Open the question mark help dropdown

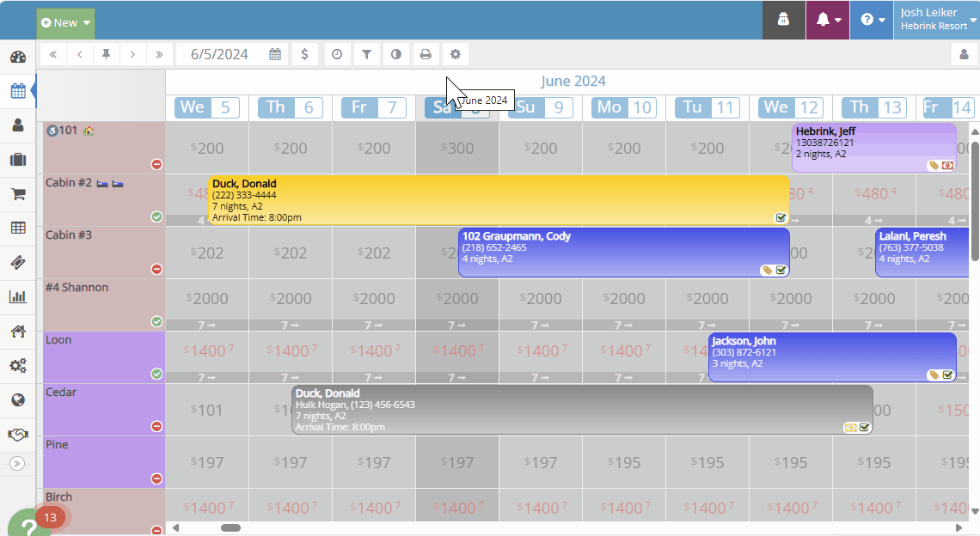pos(871,20)
